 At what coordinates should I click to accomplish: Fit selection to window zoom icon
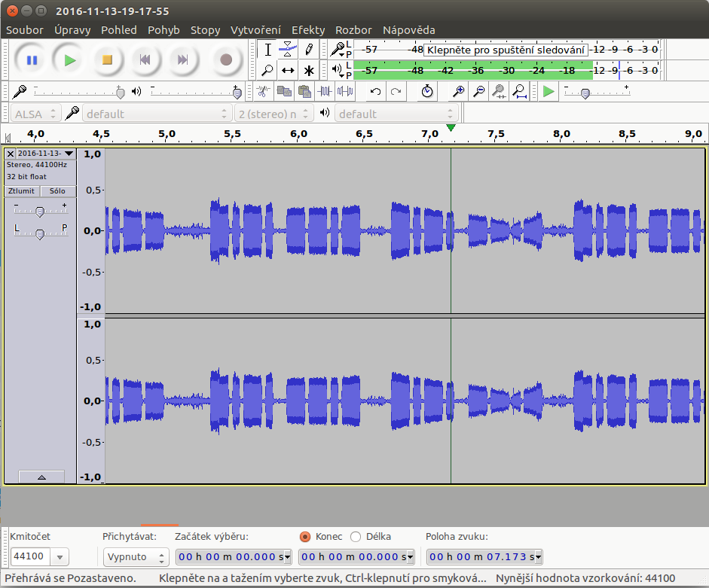(499, 92)
